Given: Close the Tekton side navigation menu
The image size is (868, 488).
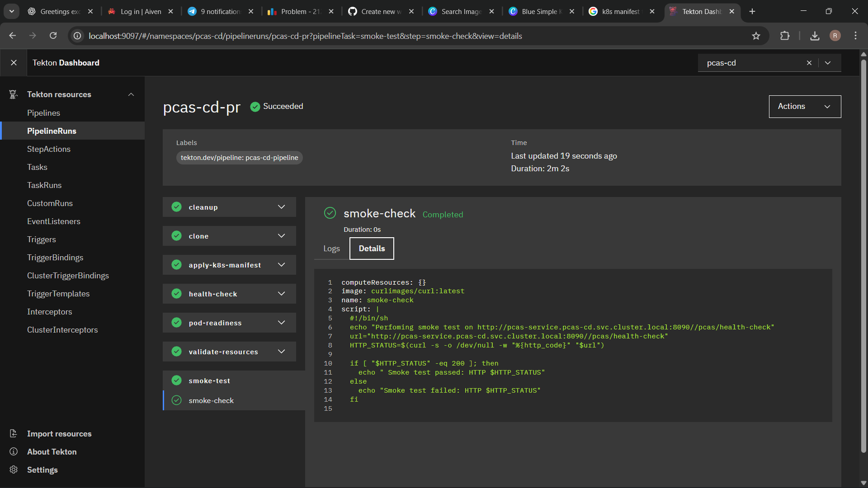Looking at the screenshot, I should point(14,63).
